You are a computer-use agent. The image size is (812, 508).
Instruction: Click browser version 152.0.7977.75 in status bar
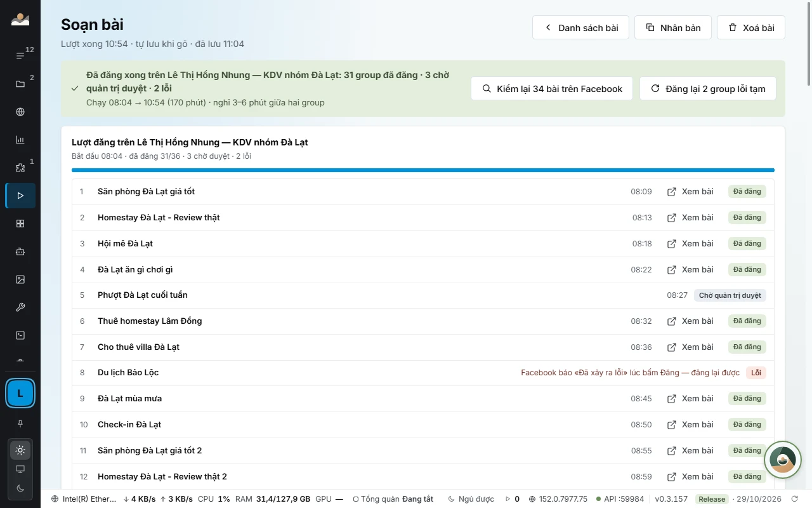558,499
